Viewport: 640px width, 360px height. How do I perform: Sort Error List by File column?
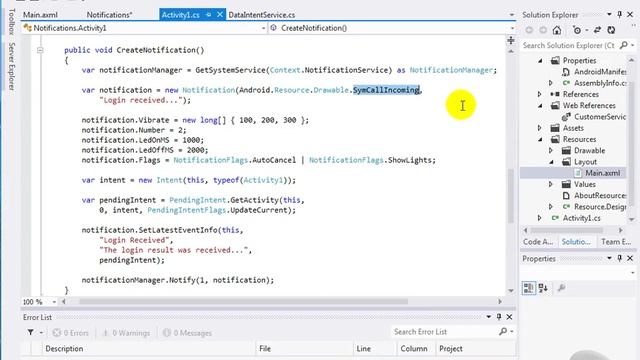point(305,349)
